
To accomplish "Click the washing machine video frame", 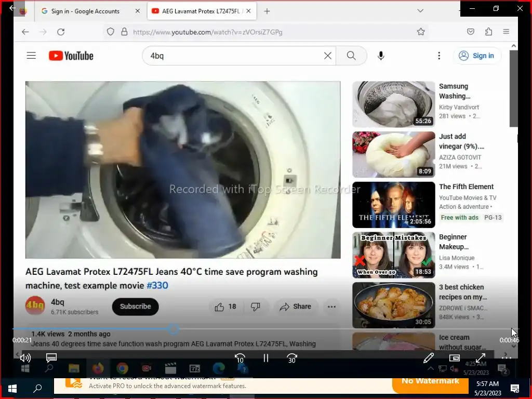I will (183, 170).
